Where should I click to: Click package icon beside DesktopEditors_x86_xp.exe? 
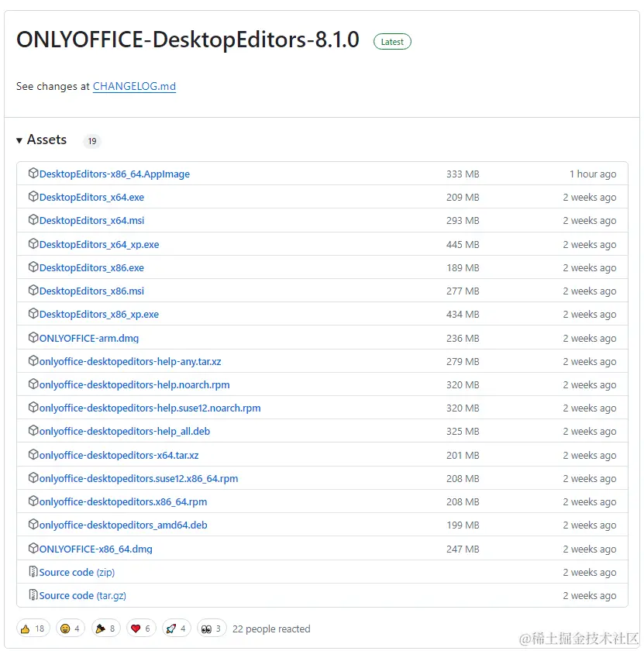point(33,313)
